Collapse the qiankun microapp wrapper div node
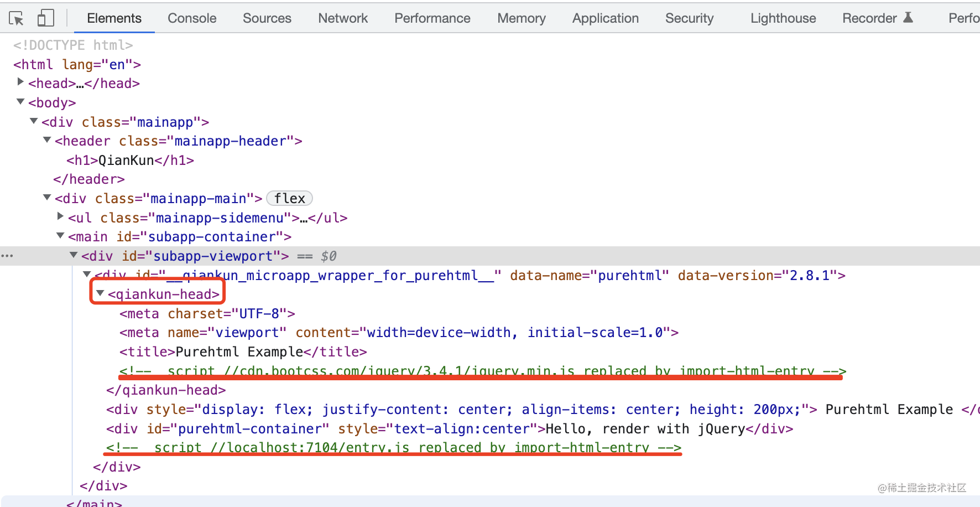This screenshot has height=507, width=980. [87, 274]
